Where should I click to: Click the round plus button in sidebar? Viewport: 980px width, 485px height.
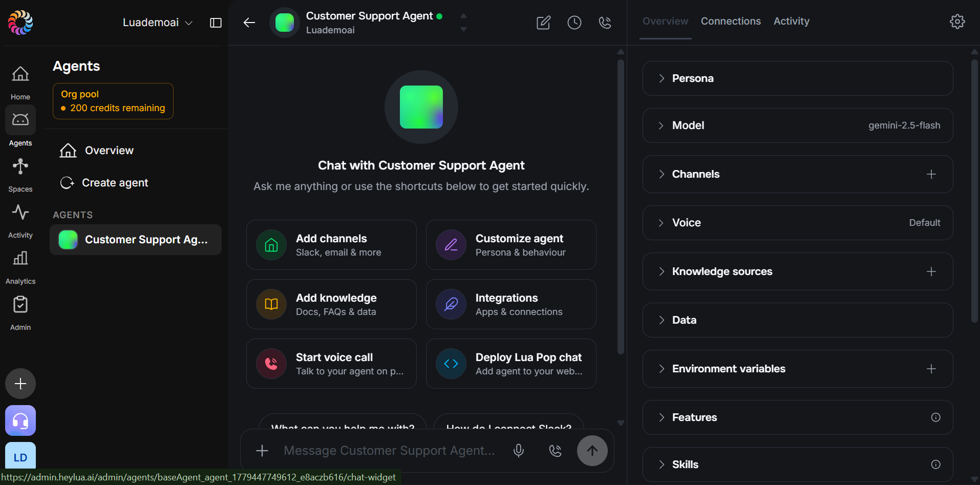[20, 384]
